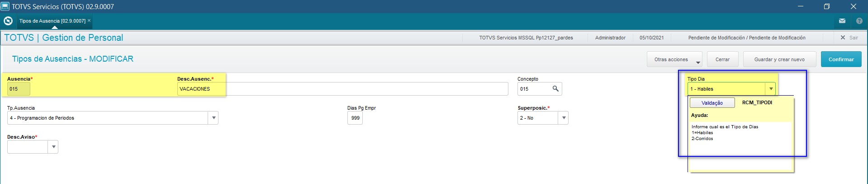Click the Concepto search magnifier icon
Viewport: 868px width, 184px height.
click(x=555, y=89)
